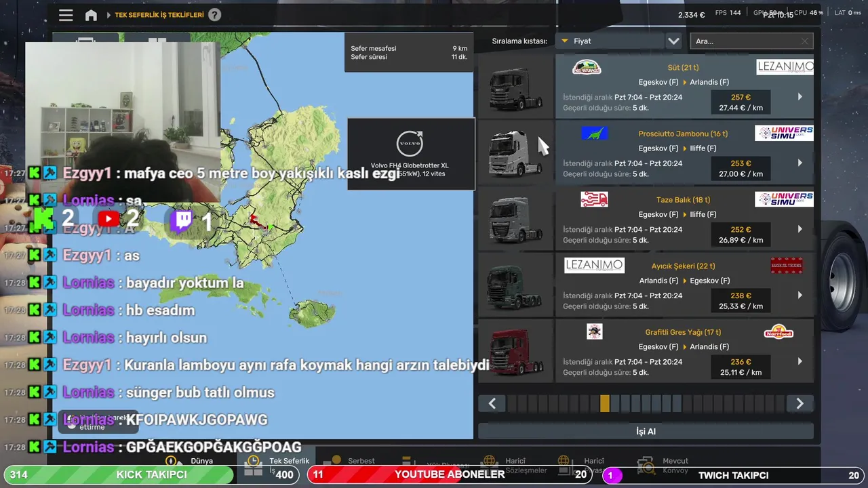Select the red truck for Grafitli Gres Yağı
868x488 pixels.
[x=516, y=350]
